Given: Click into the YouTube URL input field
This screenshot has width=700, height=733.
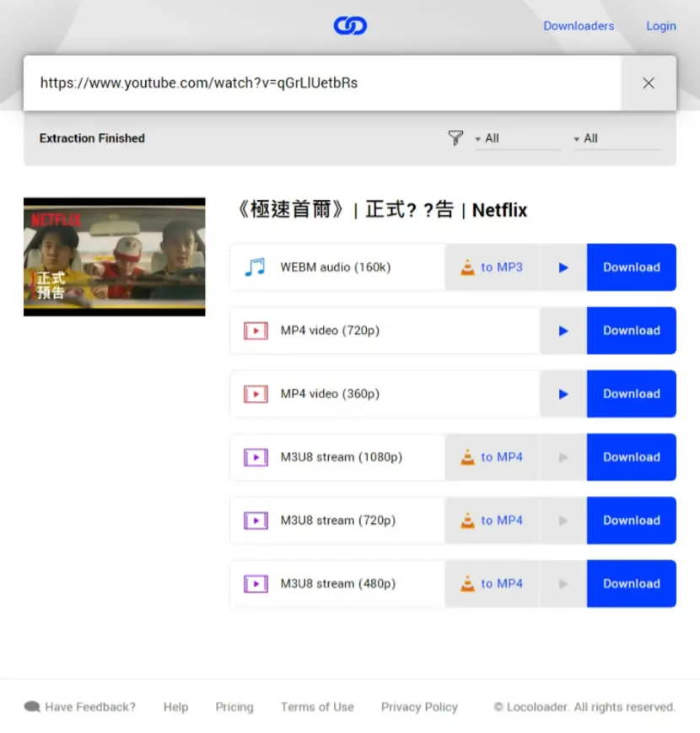Looking at the screenshot, I should [x=322, y=84].
